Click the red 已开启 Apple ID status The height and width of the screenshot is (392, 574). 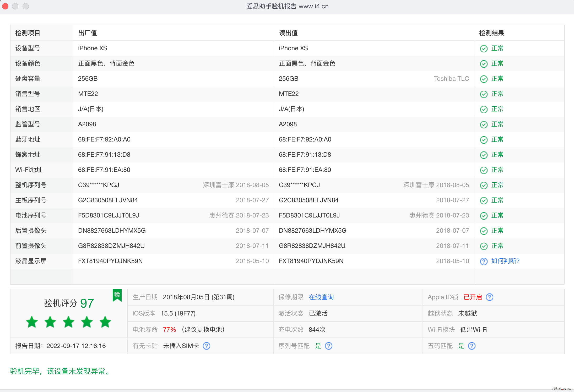473,297
